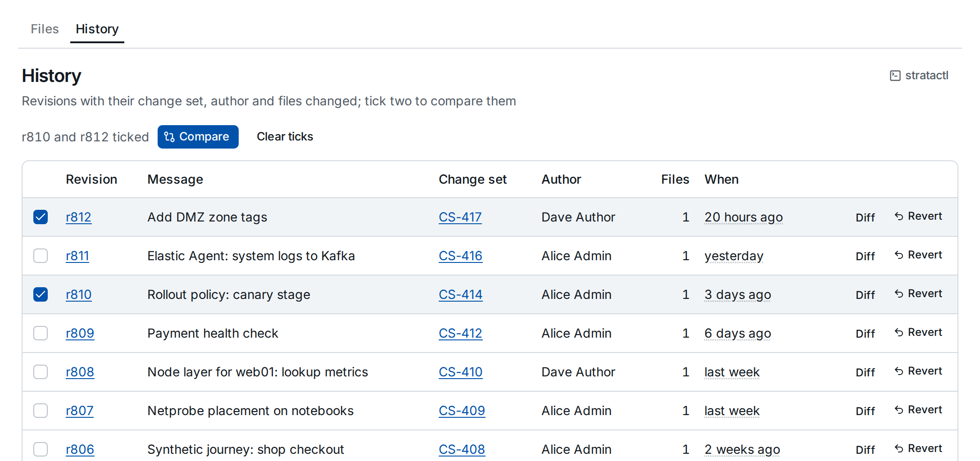Tick the r811 revision checkbox

coord(41,256)
